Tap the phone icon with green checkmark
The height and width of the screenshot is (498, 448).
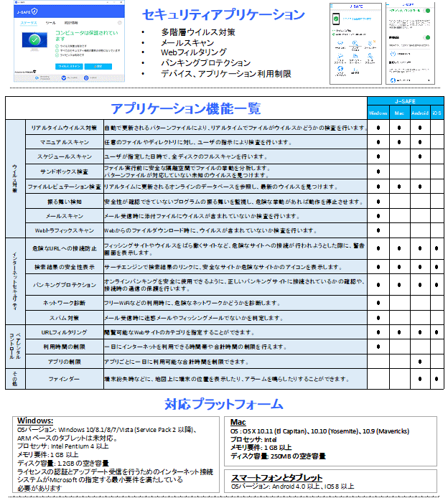(336, 19)
